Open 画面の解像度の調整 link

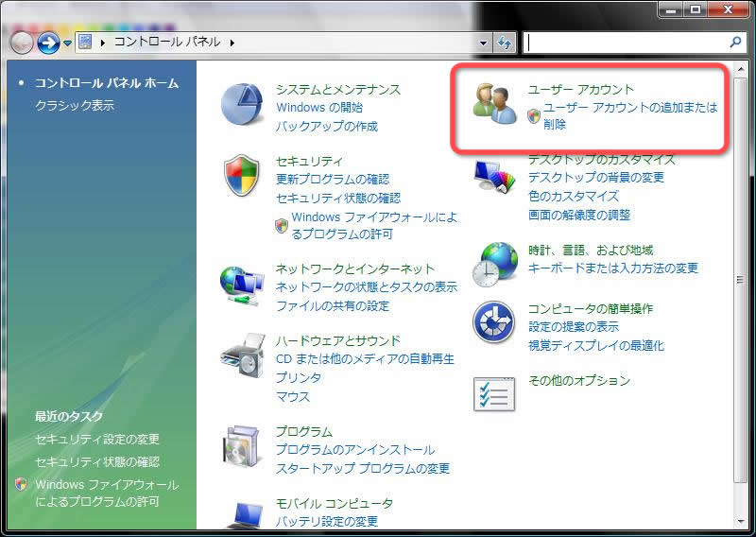pos(579,215)
